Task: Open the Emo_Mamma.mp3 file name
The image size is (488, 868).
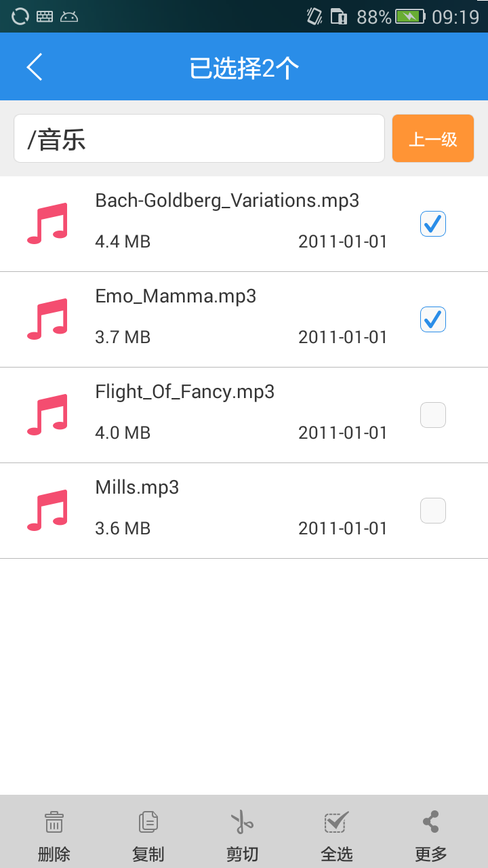Action: [x=176, y=296]
